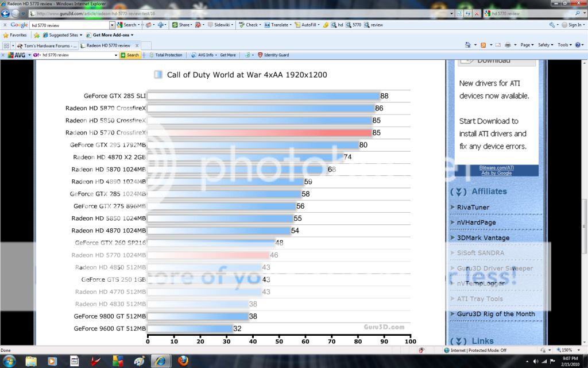The image size is (588, 368).
Task: Click the Home icon in command bar
Action: 467,45
